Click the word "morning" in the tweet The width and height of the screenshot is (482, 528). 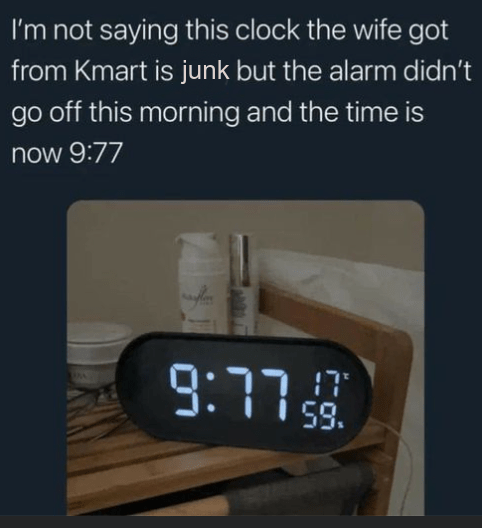tap(189, 114)
